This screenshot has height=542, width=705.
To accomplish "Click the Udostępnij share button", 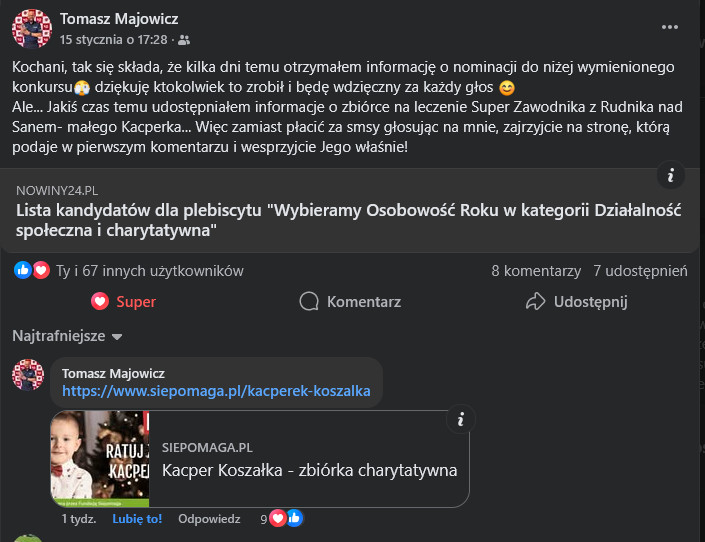I will (x=576, y=301).
